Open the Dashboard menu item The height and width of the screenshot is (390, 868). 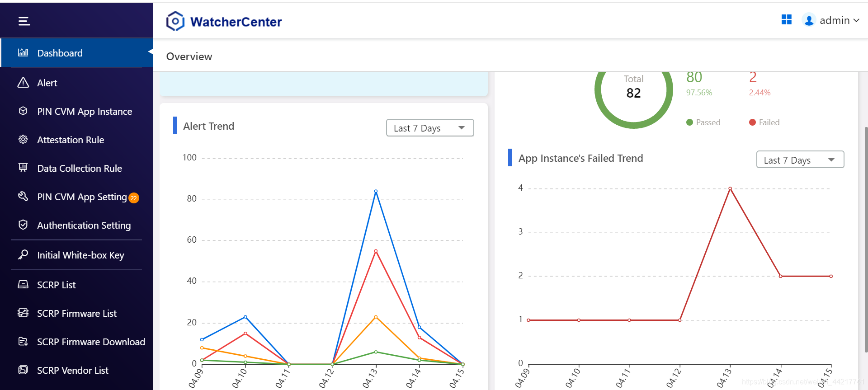pos(76,53)
